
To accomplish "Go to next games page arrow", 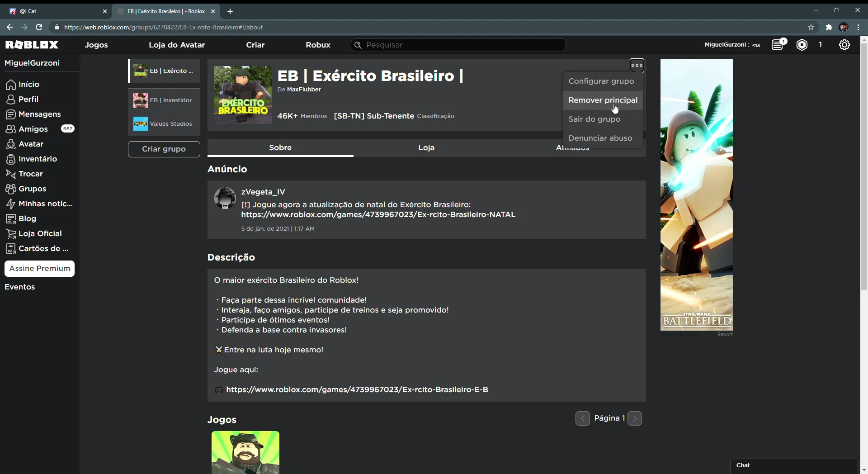I will pyautogui.click(x=635, y=418).
